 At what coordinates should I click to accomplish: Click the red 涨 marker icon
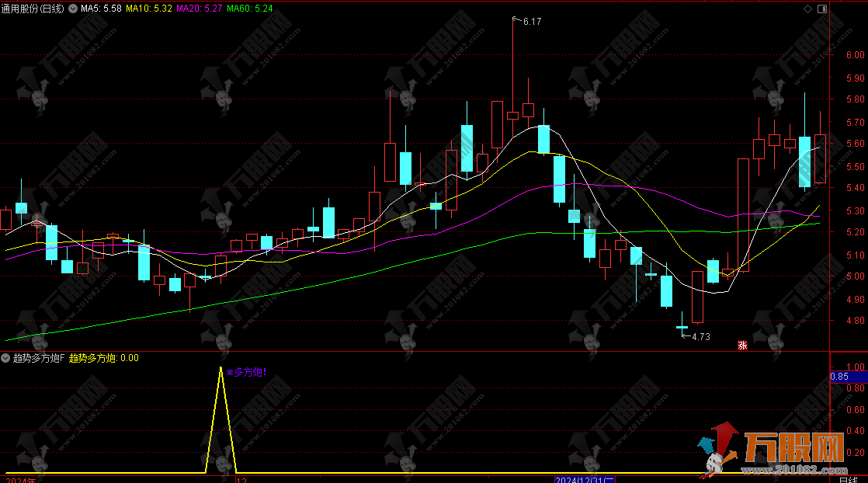tap(742, 345)
